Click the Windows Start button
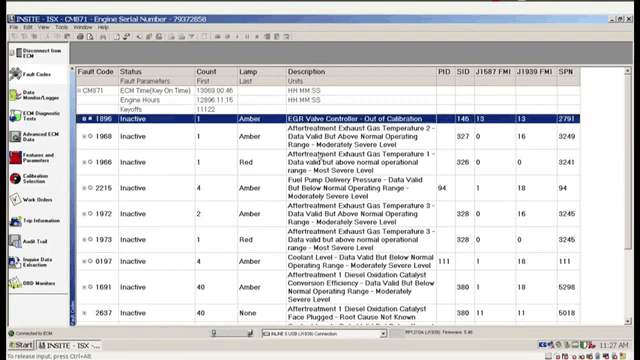640x360 pixels. pos(21,345)
